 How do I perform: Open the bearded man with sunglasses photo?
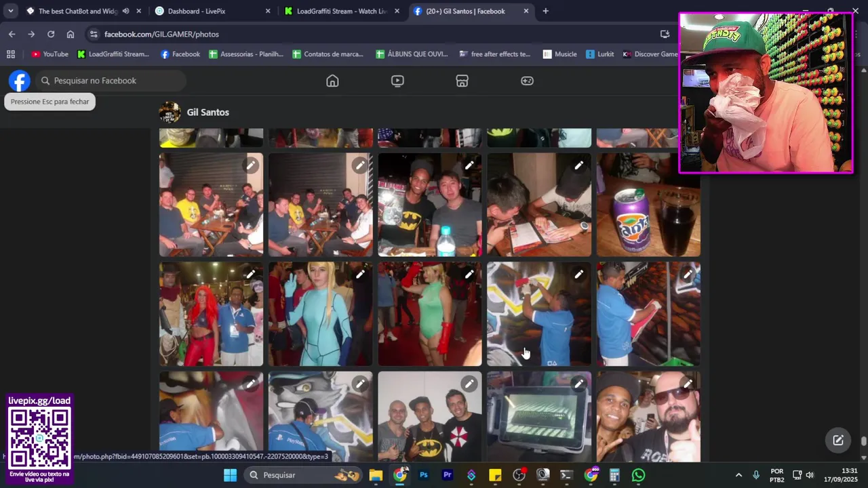(x=648, y=417)
